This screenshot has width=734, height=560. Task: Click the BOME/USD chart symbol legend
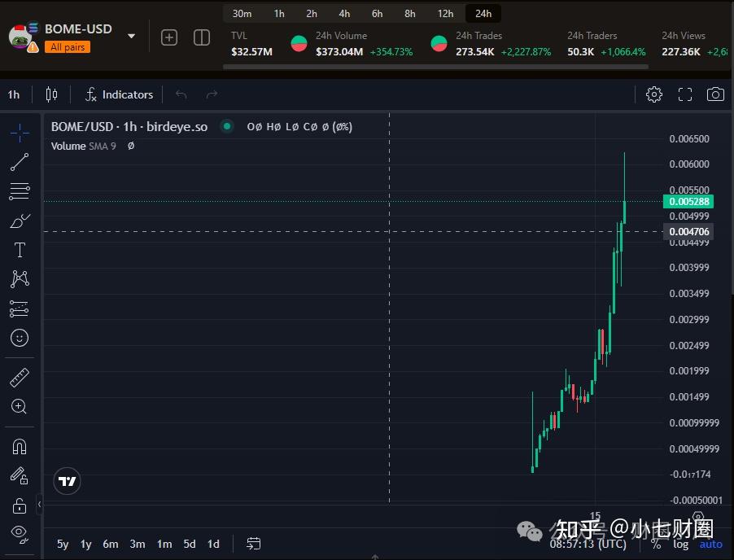click(x=129, y=126)
